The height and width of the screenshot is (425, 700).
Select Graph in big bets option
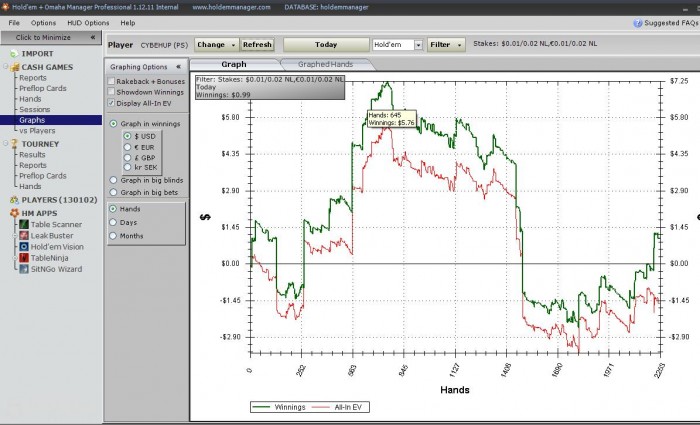pos(113,192)
